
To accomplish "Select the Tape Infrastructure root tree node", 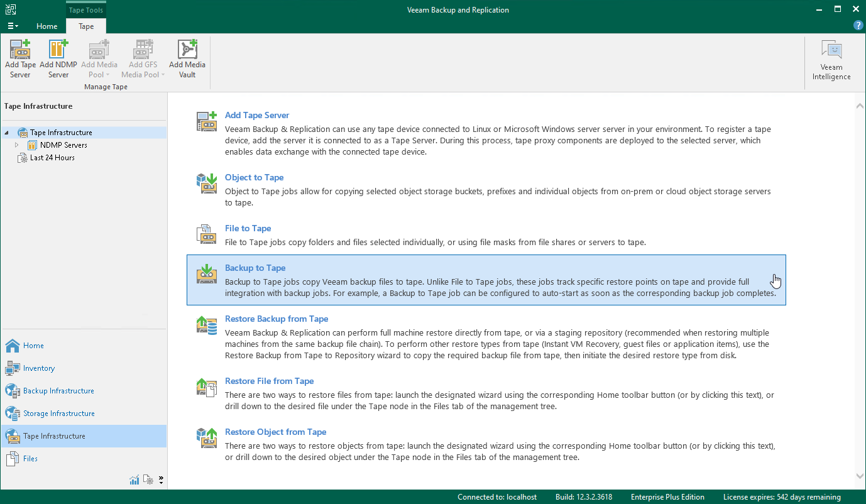I will pyautogui.click(x=61, y=133).
